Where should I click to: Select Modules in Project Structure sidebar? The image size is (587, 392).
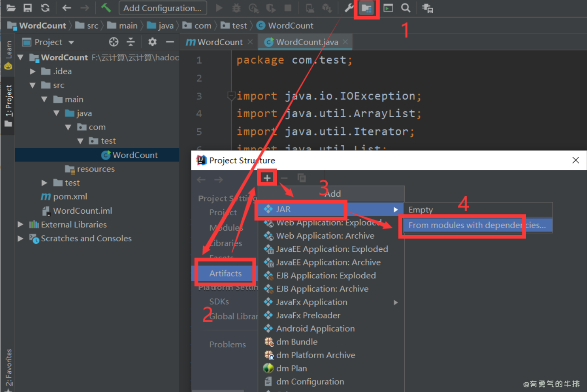coord(226,228)
